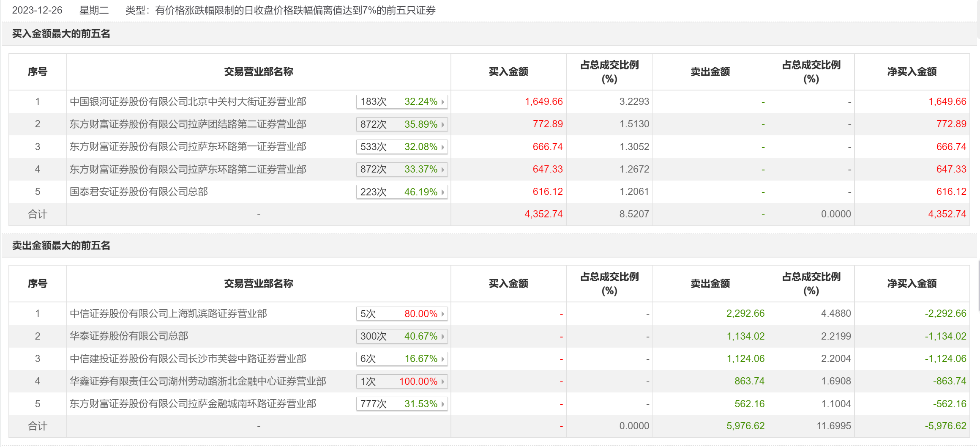Click the 2,292.66 sell amount cell
Screen dimensions: 980x447
745,313
